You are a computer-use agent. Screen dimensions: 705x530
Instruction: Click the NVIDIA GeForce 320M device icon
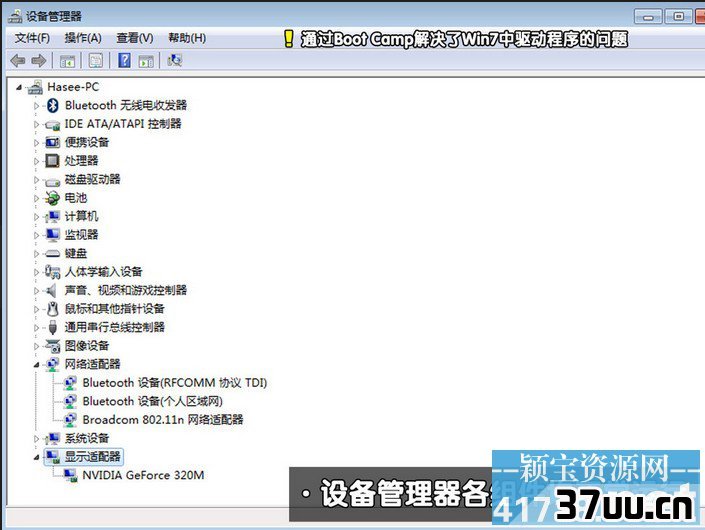click(70, 475)
